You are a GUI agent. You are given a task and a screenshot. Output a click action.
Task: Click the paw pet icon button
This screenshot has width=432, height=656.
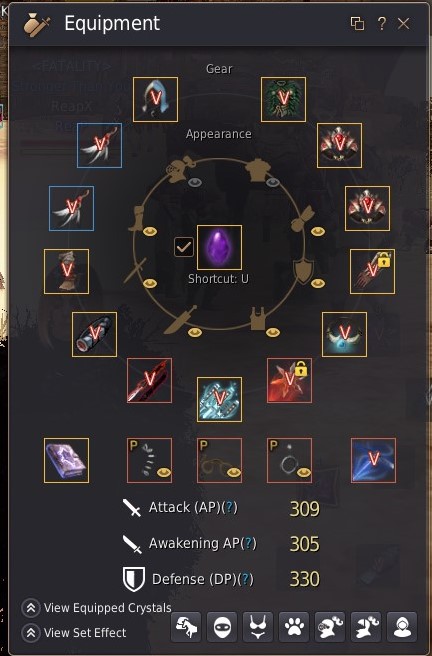[294, 627]
